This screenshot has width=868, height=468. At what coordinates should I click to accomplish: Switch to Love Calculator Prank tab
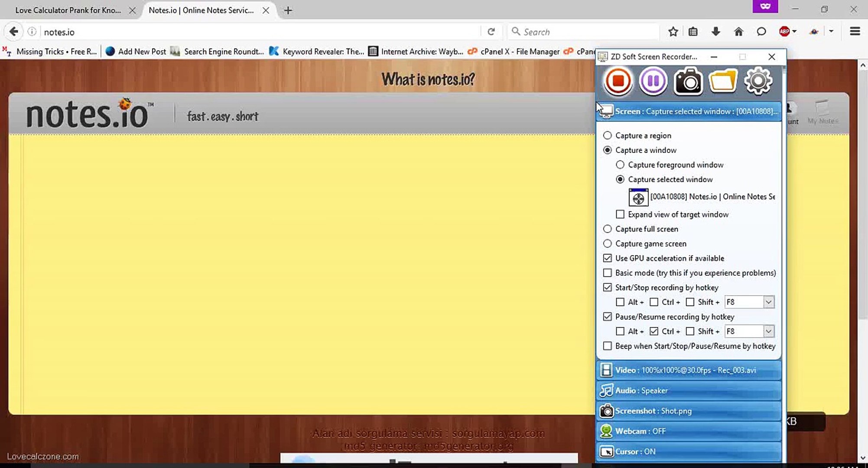[68, 10]
